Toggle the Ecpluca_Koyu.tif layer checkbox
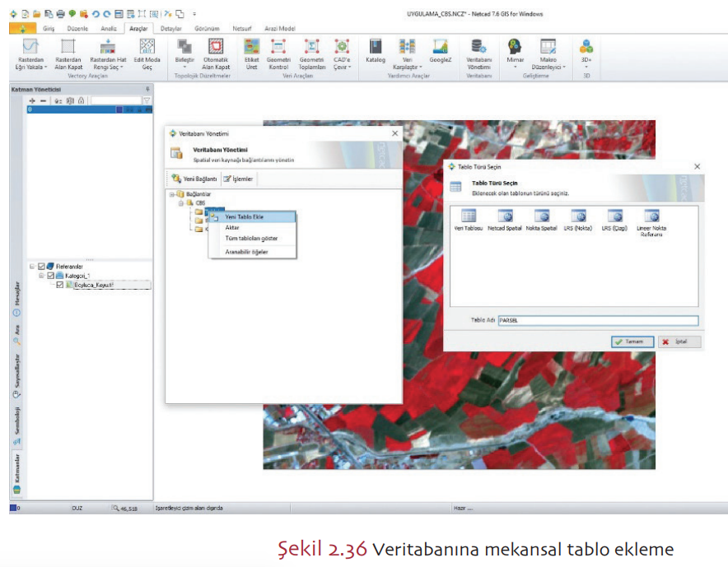The image size is (728, 567). tap(59, 285)
